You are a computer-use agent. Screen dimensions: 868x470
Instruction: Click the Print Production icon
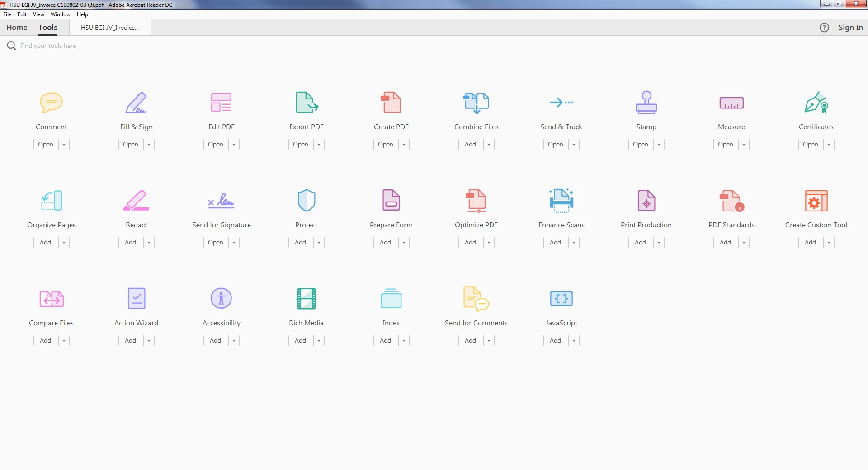click(x=646, y=201)
